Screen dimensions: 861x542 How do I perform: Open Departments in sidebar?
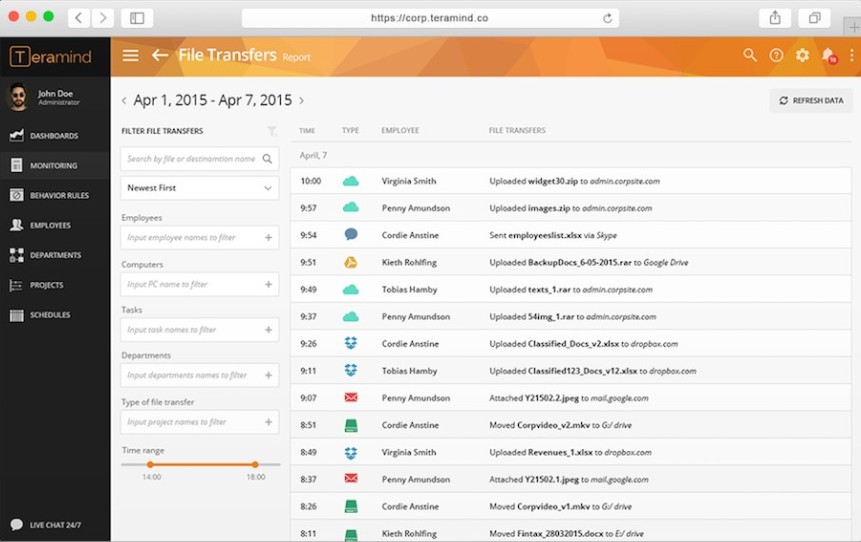[55, 255]
